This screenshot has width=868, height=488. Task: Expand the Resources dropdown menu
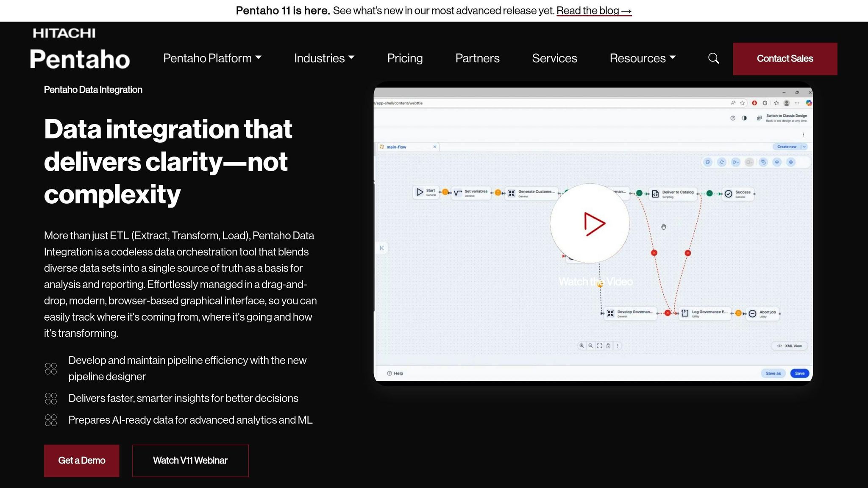643,58
